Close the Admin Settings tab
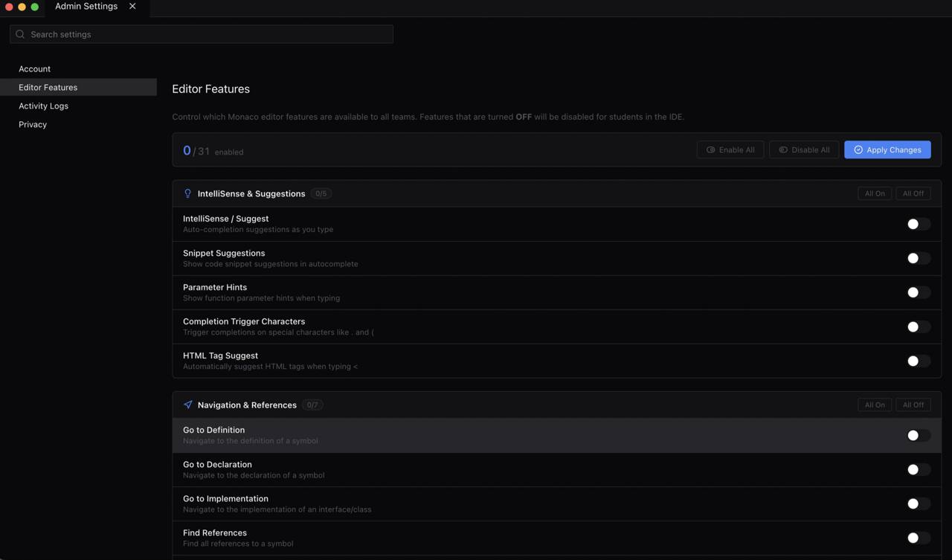Screen dimensions: 952x560 (x=132, y=6)
